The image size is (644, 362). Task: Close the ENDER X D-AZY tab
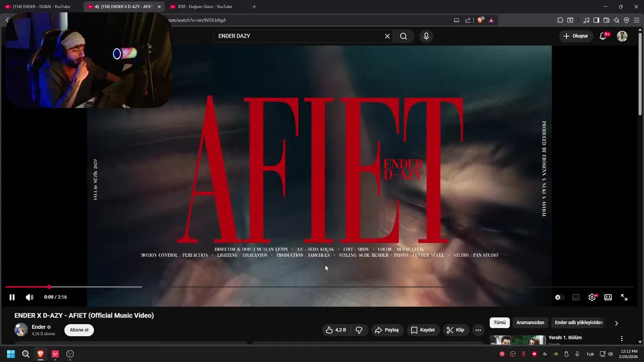click(159, 7)
